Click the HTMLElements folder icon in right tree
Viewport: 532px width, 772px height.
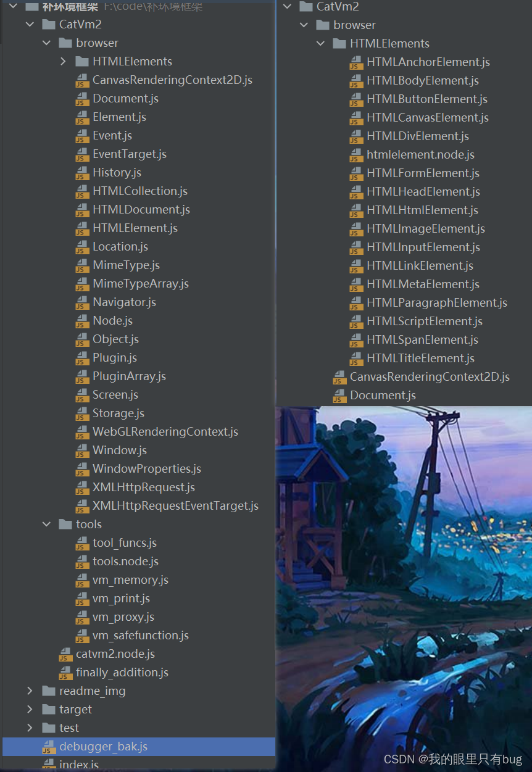[339, 44]
